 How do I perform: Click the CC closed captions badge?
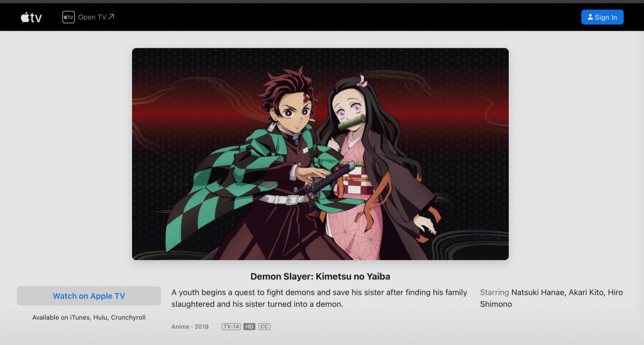tap(264, 327)
